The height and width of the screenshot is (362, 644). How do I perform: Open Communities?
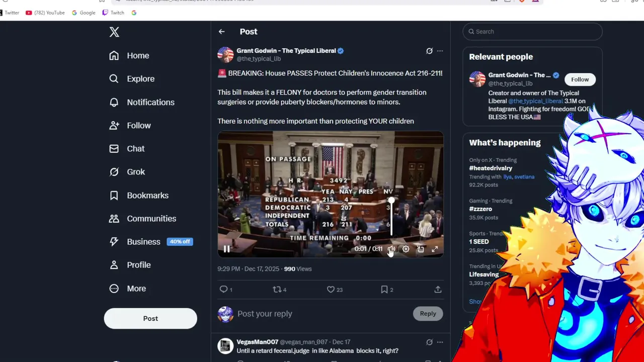pos(142,219)
